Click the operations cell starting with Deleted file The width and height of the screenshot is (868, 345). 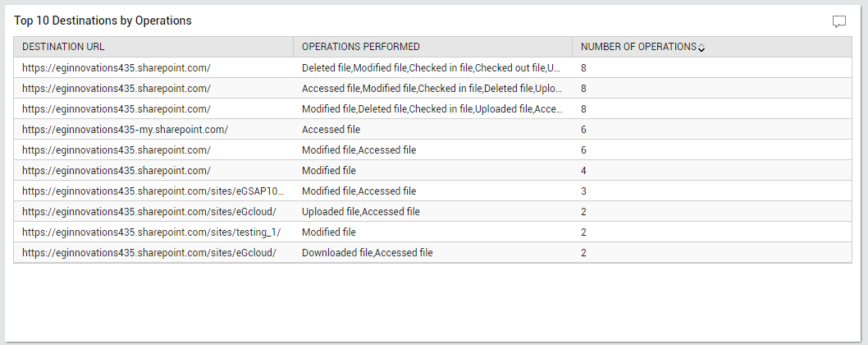click(432, 67)
